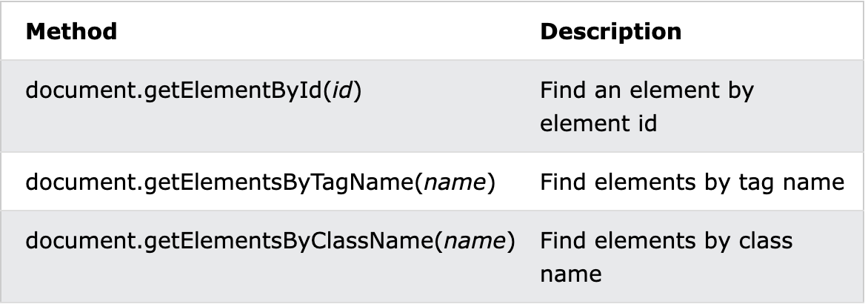Screen dimensions: 868x304
Task: Click the italic name parameter in getElementsByTagName
Action: coord(454,182)
